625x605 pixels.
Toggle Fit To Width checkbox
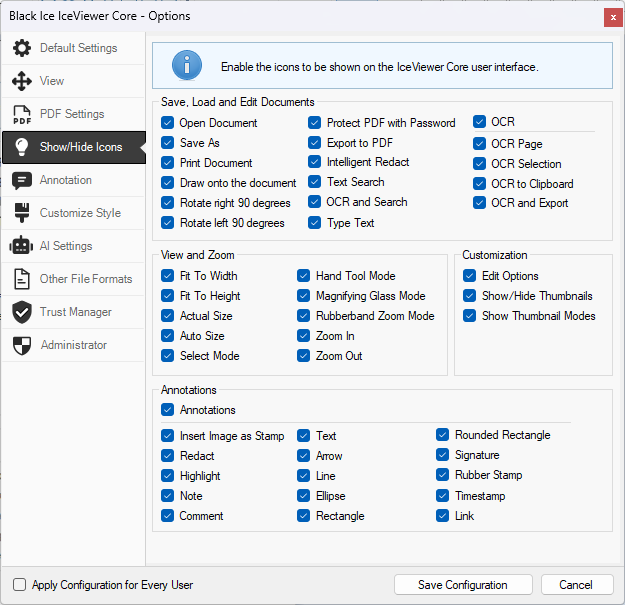167,276
